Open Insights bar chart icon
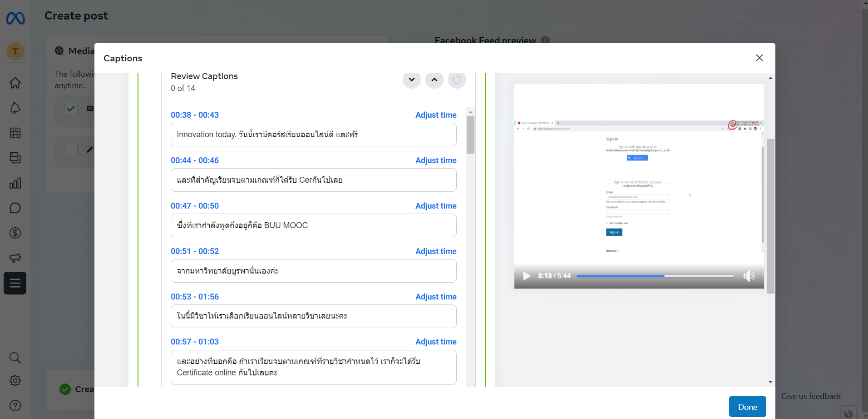This screenshot has width=868, height=419. 15,183
